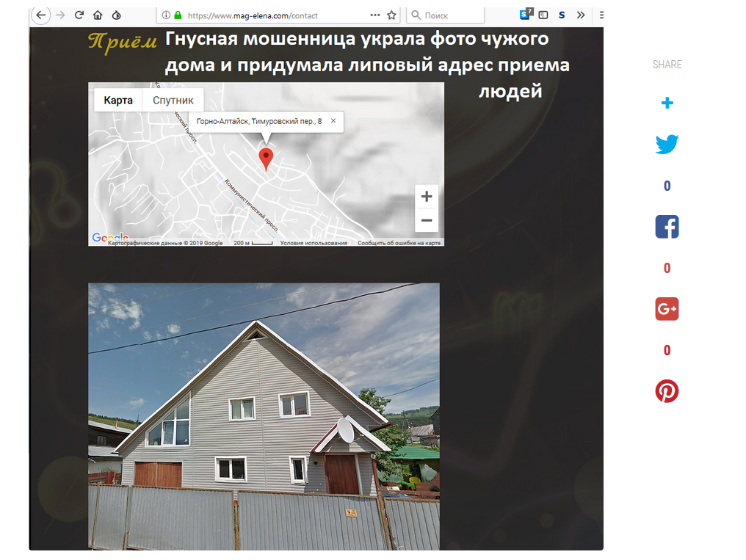This screenshot has height=560, width=746.
Task: Expand toolbar overflow chevron
Action: click(581, 15)
